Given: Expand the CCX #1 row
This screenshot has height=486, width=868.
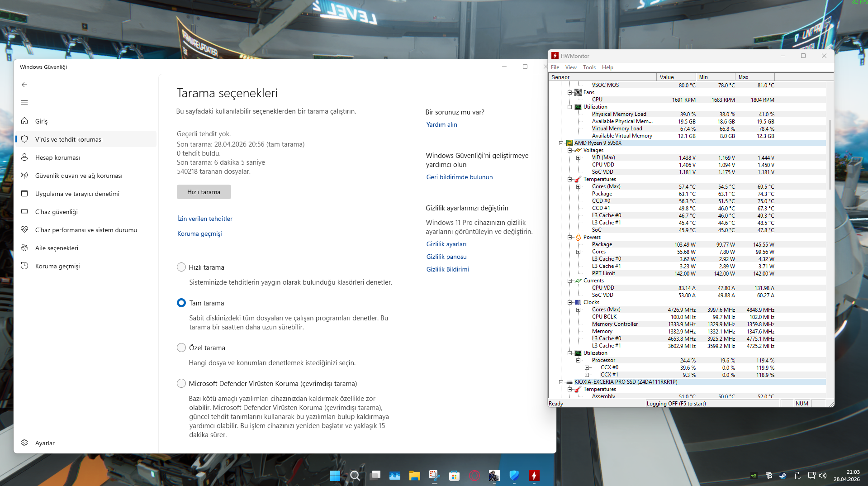Looking at the screenshot, I should coord(587,375).
